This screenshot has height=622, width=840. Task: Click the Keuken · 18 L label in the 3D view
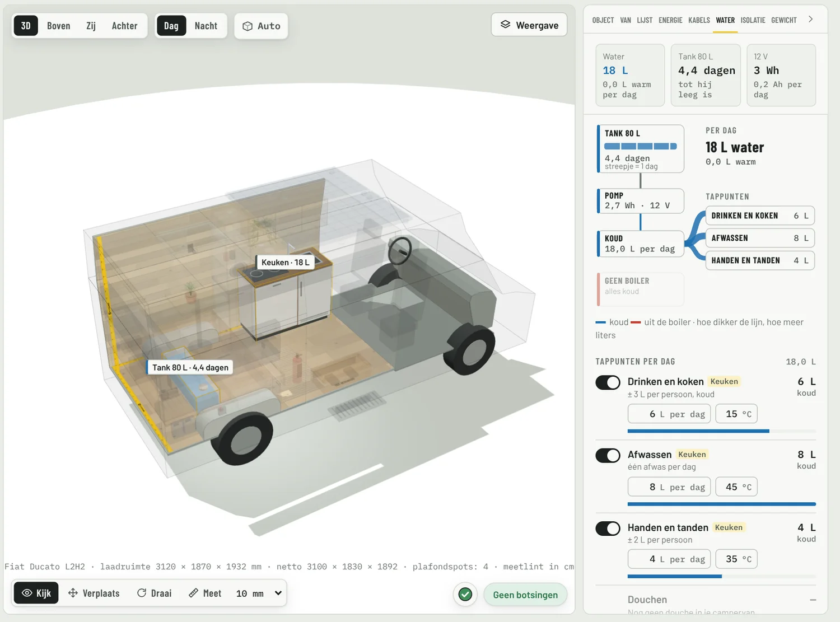(285, 262)
